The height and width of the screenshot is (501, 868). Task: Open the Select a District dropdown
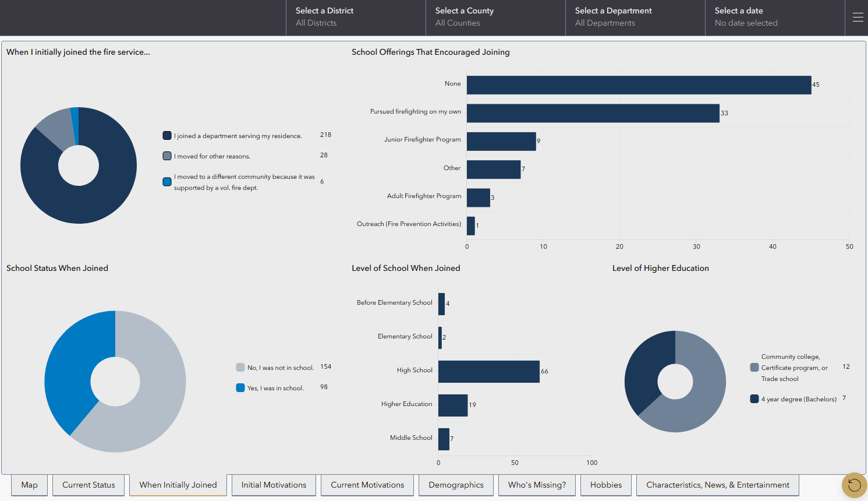pos(356,17)
